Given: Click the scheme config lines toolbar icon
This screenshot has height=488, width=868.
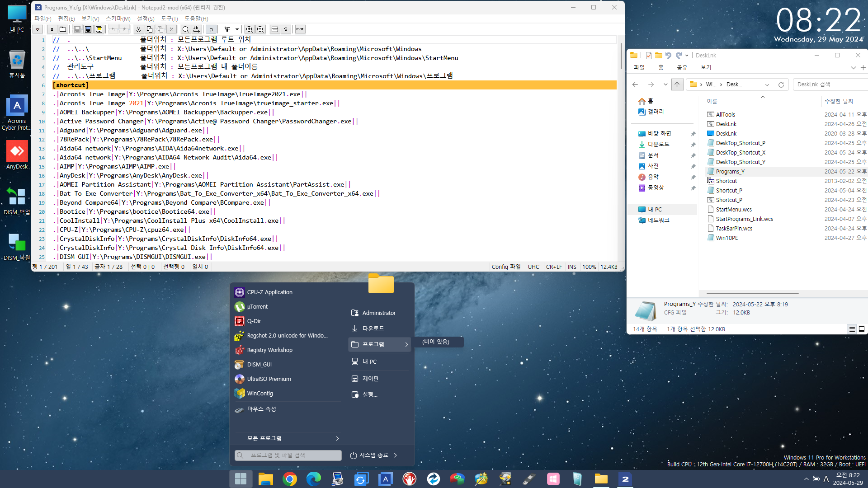Looking at the screenshot, I should [275, 29].
